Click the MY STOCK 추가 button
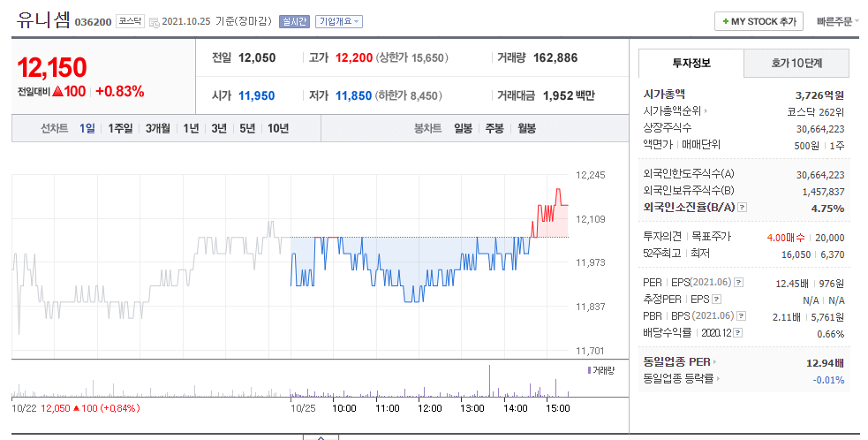Screen dimensions: 868x440 pos(759,21)
